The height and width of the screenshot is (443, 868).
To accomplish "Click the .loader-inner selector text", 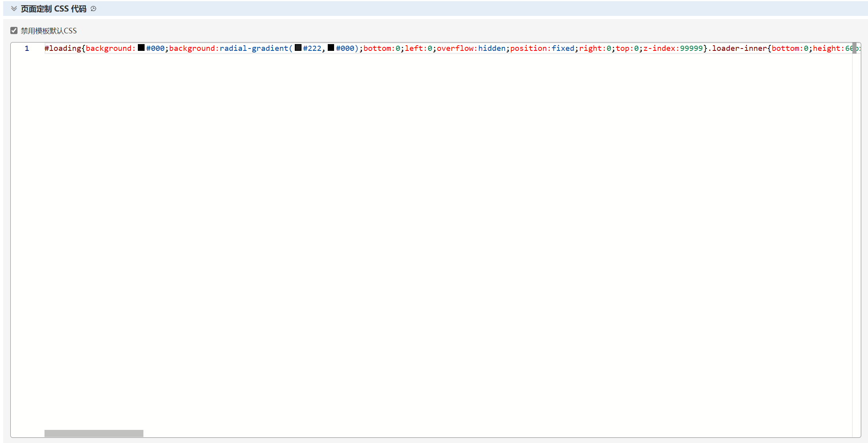I will click(x=739, y=48).
